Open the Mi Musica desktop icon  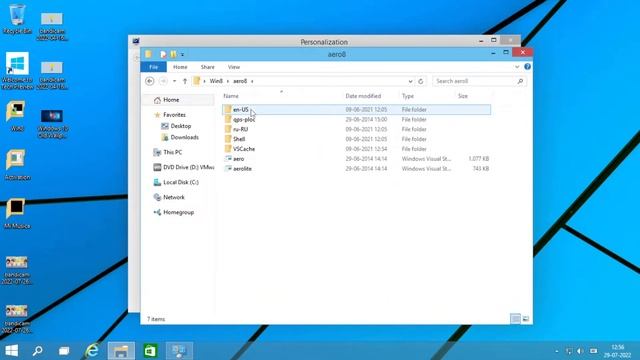click(x=16, y=213)
